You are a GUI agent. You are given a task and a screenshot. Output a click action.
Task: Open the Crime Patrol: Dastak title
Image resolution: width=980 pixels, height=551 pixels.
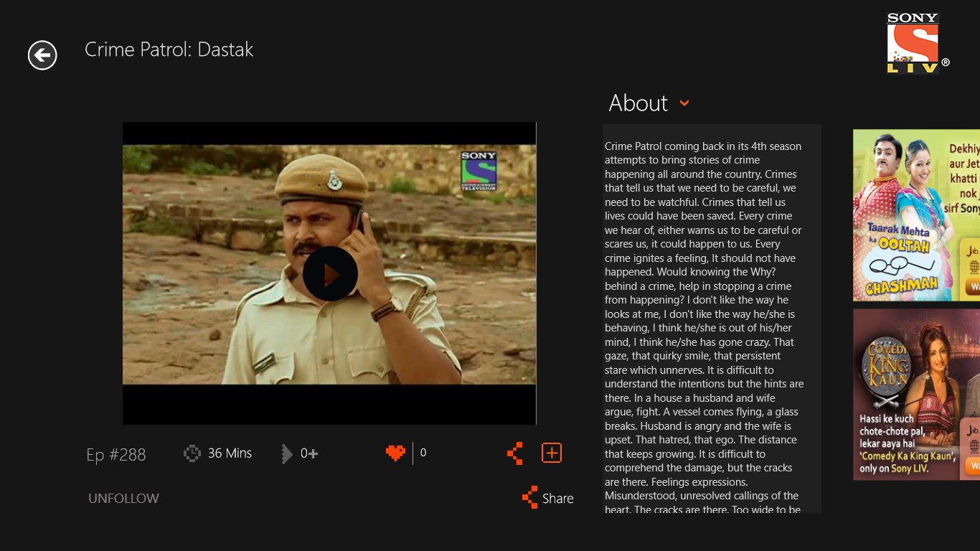[169, 50]
